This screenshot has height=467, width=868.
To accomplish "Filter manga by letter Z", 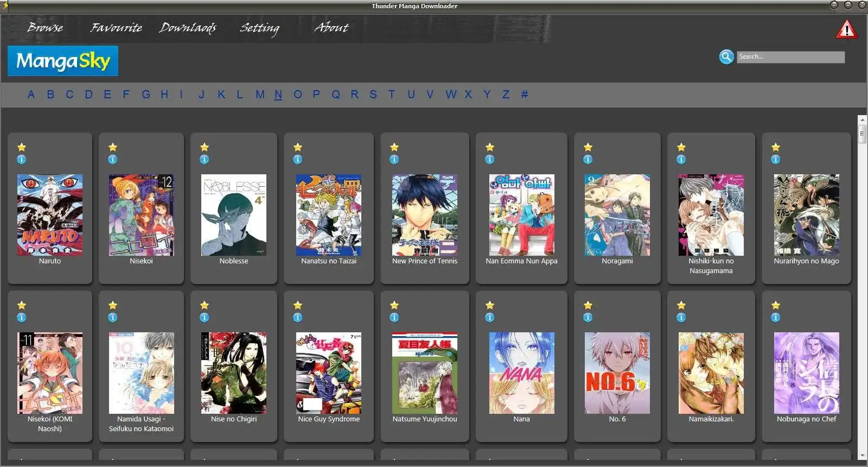I will [x=506, y=94].
